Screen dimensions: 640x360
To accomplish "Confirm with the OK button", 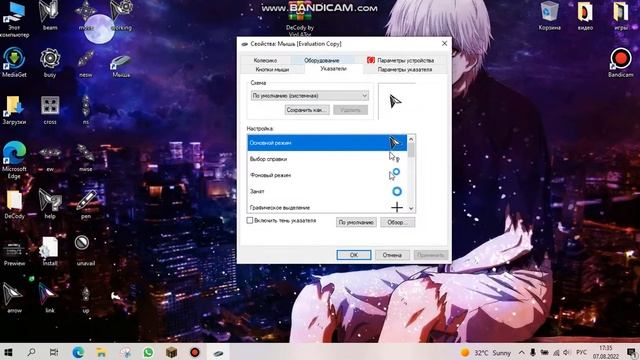I will 354,255.
